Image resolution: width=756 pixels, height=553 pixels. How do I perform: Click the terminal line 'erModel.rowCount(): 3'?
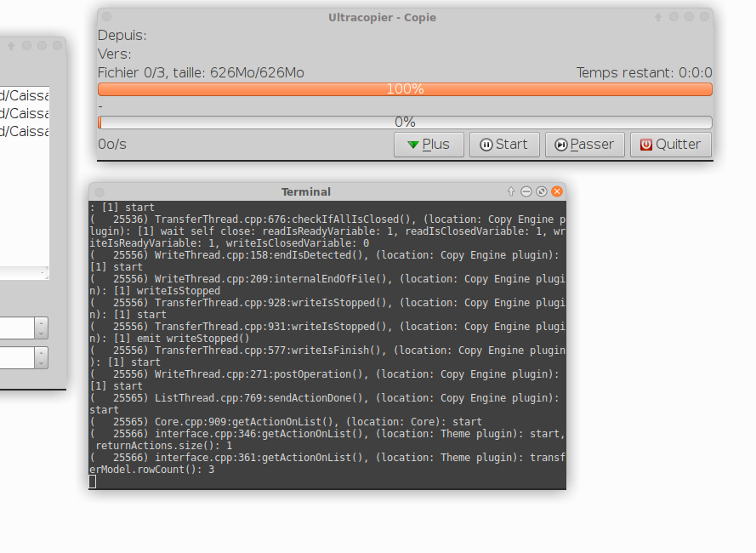pyautogui.click(x=152, y=470)
